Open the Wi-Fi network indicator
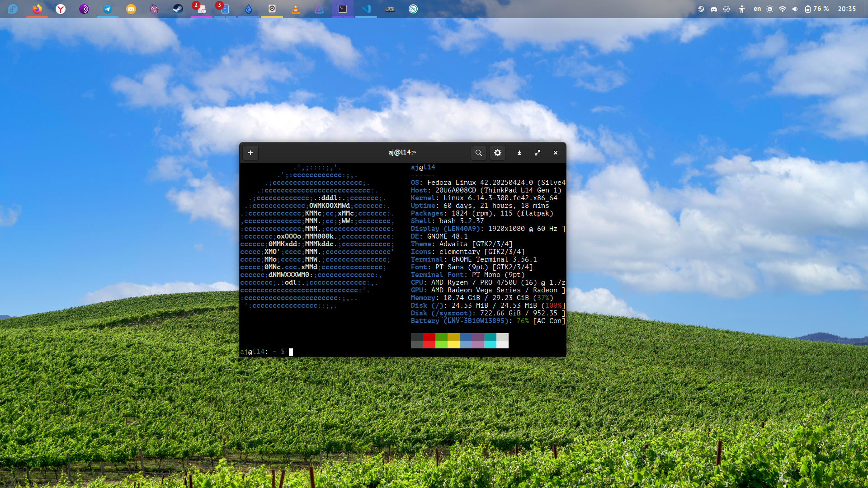Viewport: 868px width, 488px height. 783,9
